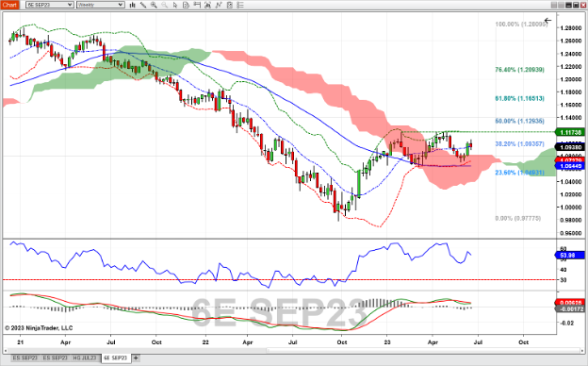
Task: Click the 1.20000 price axis label
Action: [571, 79]
